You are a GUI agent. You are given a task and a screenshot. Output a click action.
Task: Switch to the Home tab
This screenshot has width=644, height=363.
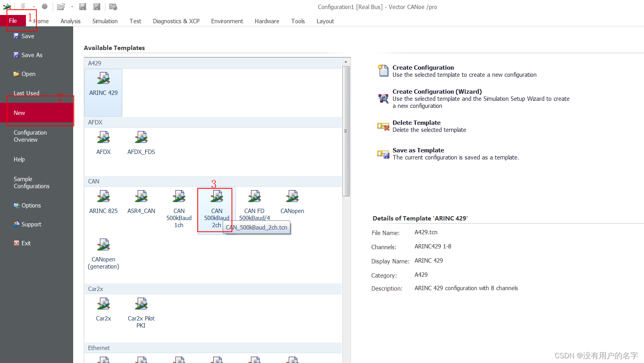tap(41, 21)
